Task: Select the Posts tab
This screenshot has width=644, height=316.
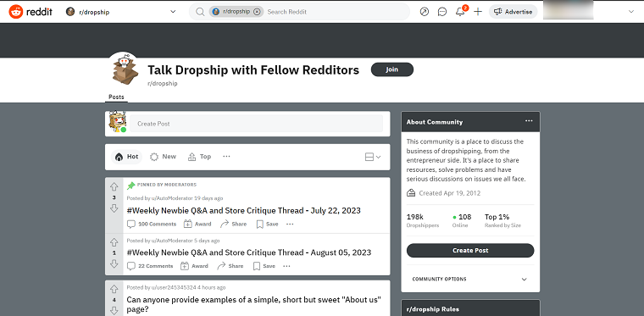Action: (116, 97)
